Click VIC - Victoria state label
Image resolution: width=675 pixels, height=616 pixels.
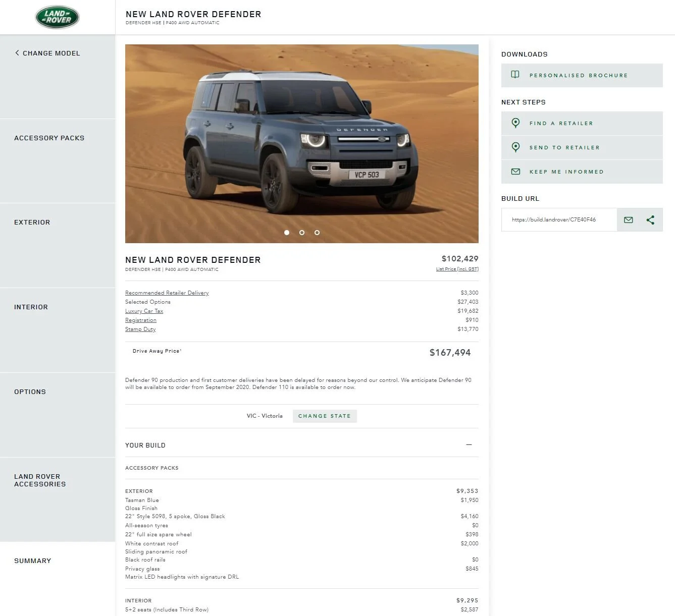point(265,416)
